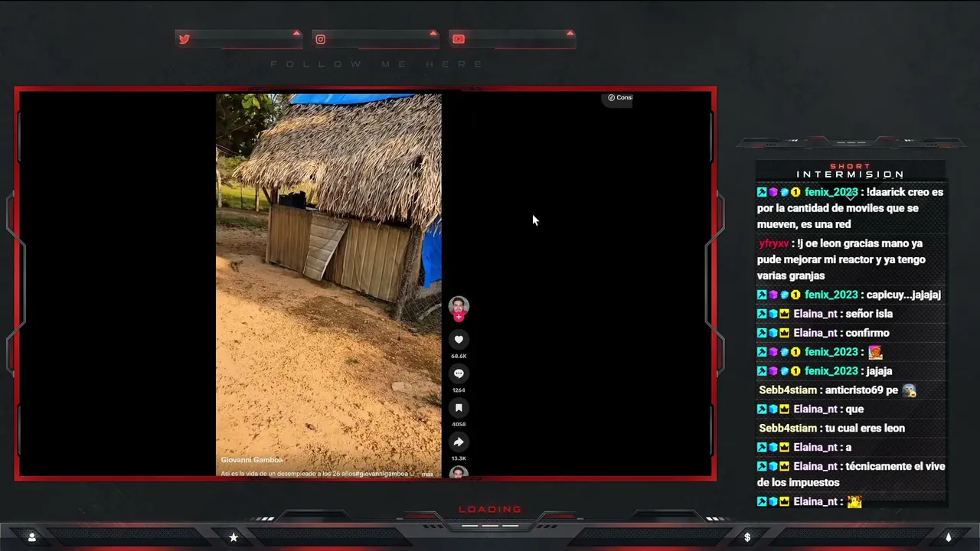Click the SHORT INTERMISION chat header
Screen dimensions: 980x551
tap(850, 171)
